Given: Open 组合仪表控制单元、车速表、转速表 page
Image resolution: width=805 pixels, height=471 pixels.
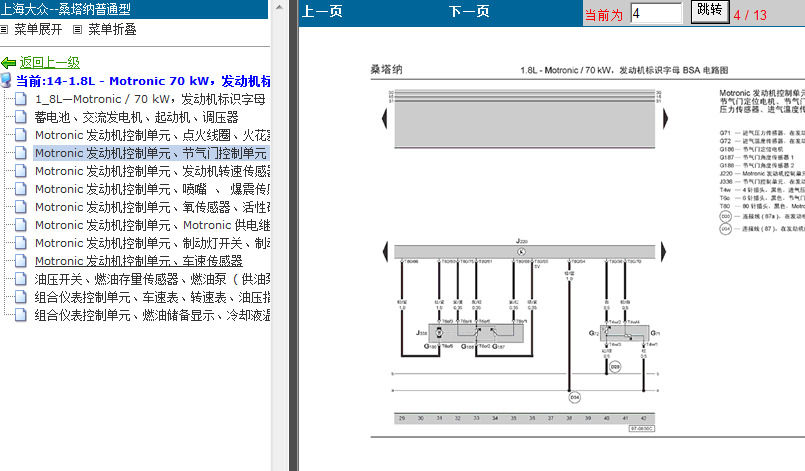Looking at the screenshot, I should point(152,297).
